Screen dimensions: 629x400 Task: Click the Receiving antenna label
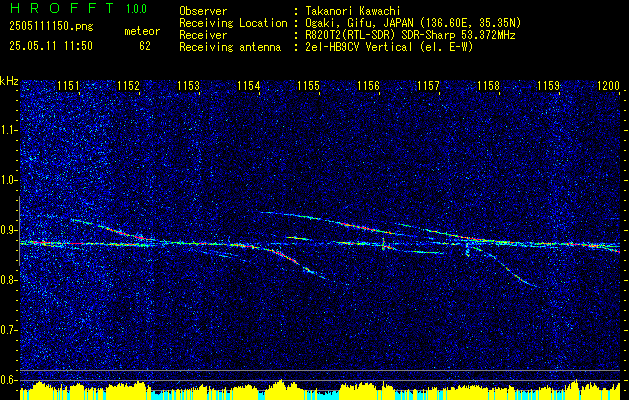coord(230,47)
